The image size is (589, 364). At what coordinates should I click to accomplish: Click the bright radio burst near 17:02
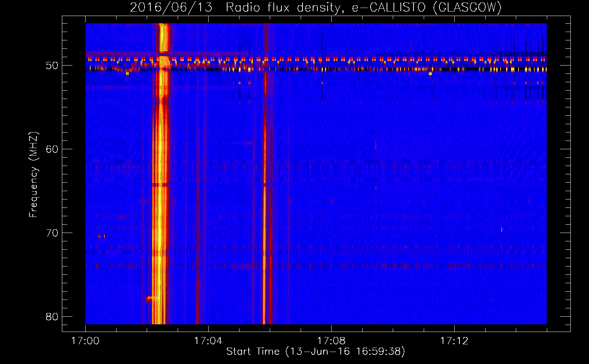pyautogui.click(x=161, y=174)
